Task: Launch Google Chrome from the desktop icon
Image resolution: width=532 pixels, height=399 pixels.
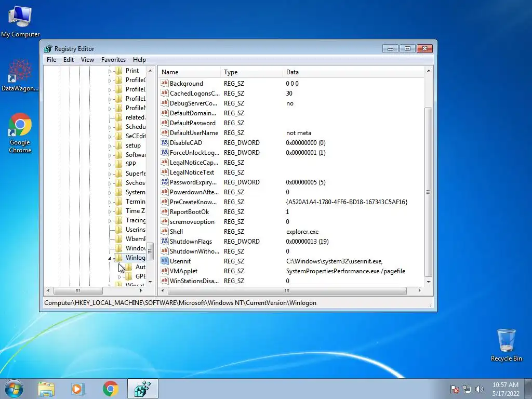Action: click(x=20, y=132)
